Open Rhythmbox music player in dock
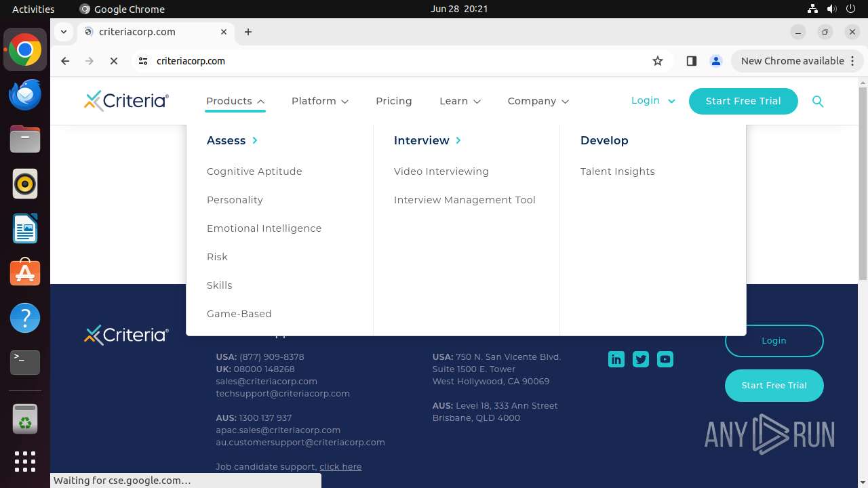 tap(25, 184)
